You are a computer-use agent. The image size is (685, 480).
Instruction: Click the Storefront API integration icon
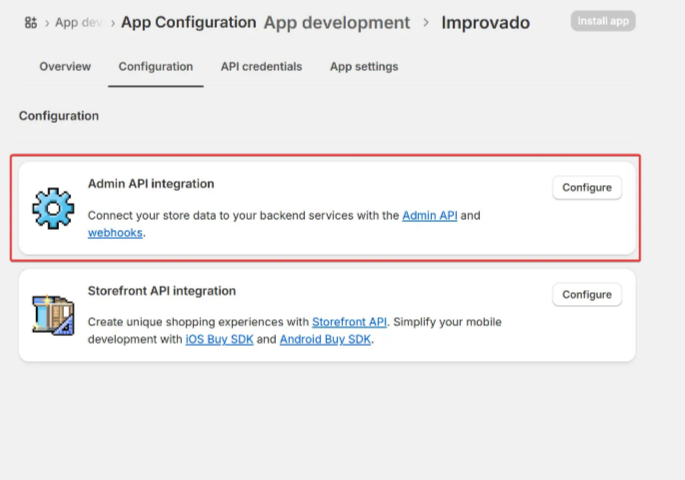click(52, 315)
